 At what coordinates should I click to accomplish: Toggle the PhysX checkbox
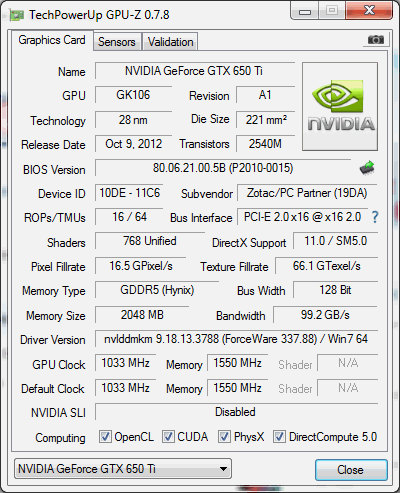[x=224, y=436]
